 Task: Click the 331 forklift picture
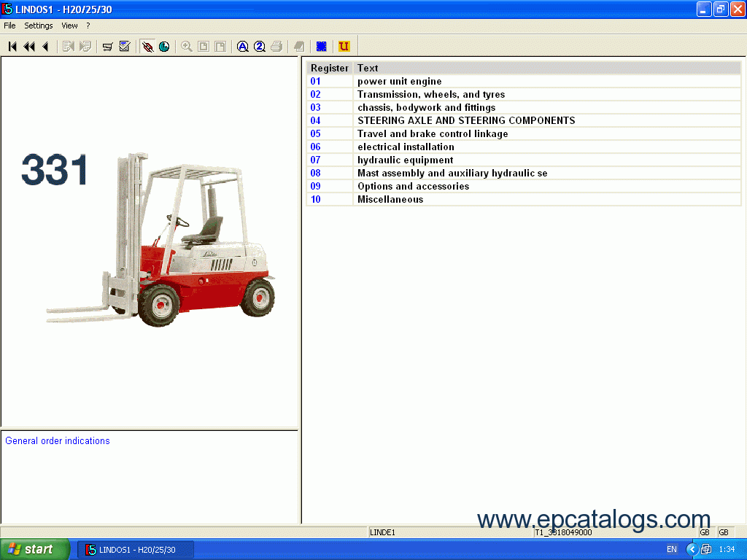coord(148,239)
